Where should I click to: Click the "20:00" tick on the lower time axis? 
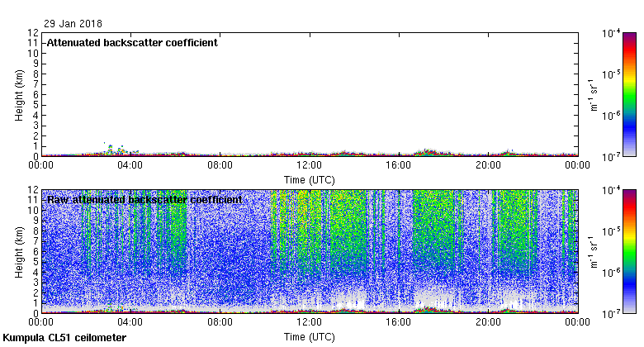(488, 322)
